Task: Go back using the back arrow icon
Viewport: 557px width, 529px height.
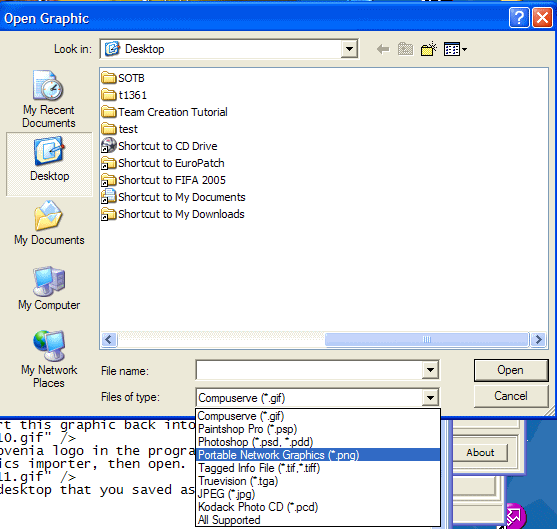Action: click(383, 49)
